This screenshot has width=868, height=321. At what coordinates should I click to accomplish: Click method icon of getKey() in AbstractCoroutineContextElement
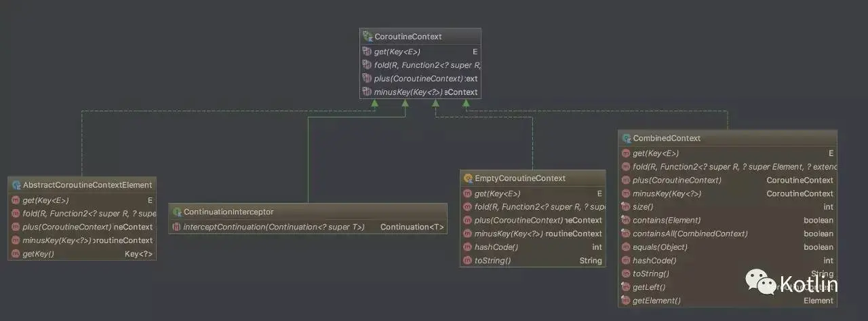16,254
